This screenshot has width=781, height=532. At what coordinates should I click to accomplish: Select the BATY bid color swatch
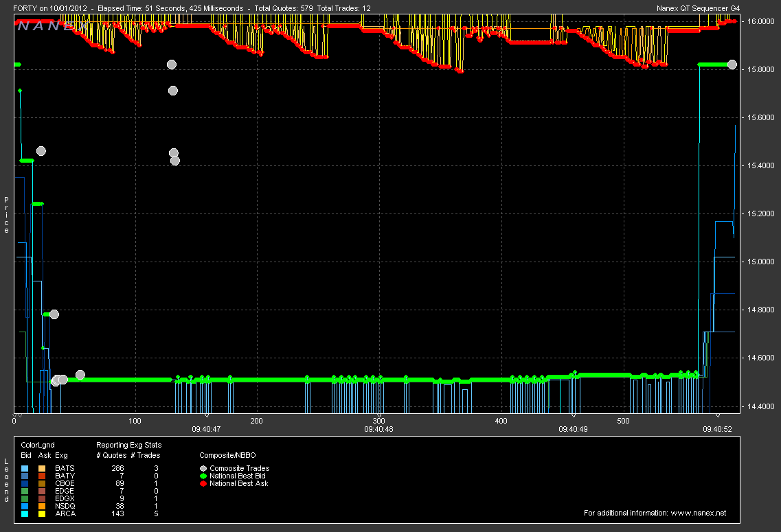point(25,476)
